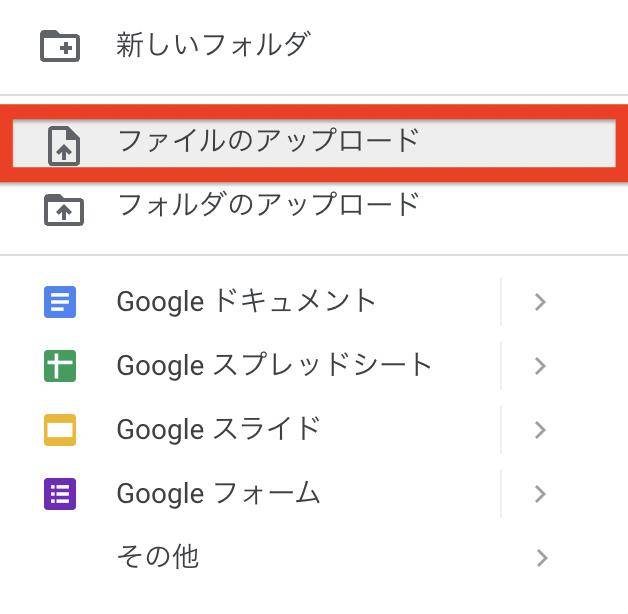Image resolution: width=628 pixels, height=614 pixels.
Task: Click the green Google Sheets icon
Action: (60, 366)
